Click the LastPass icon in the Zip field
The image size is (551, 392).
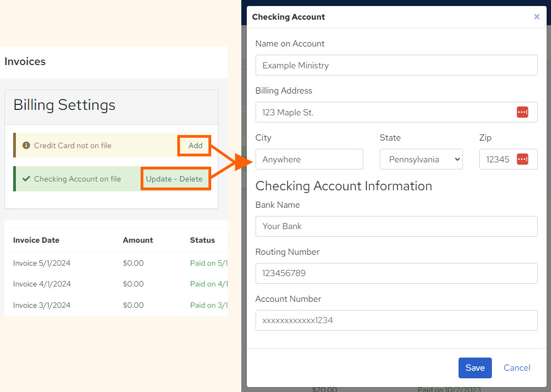coord(523,159)
